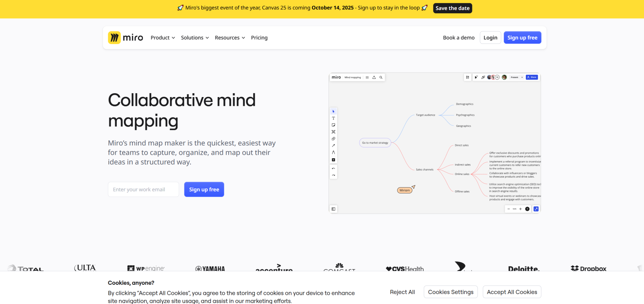Viewport: 644px width, 304px height.
Task: Open the board main menu hamburger icon
Action: pyautogui.click(x=367, y=77)
